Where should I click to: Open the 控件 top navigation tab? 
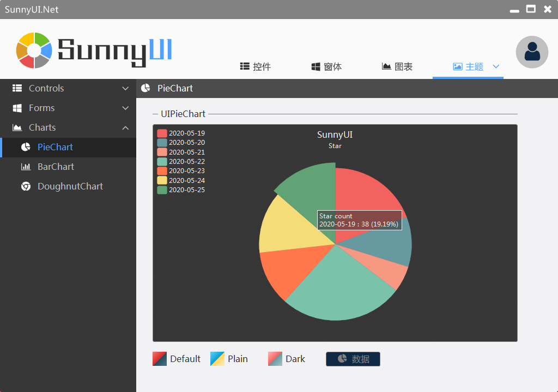[x=255, y=66]
